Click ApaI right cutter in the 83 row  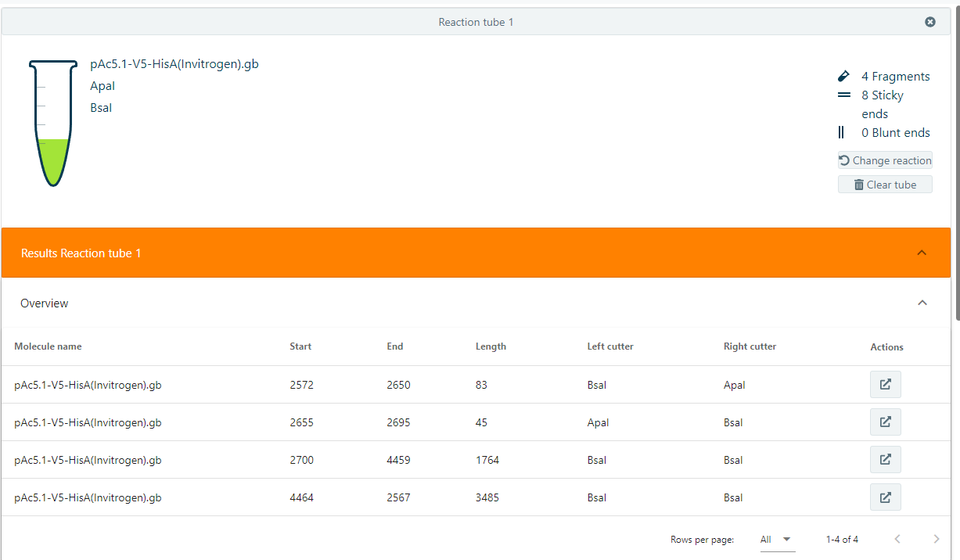[x=735, y=385]
